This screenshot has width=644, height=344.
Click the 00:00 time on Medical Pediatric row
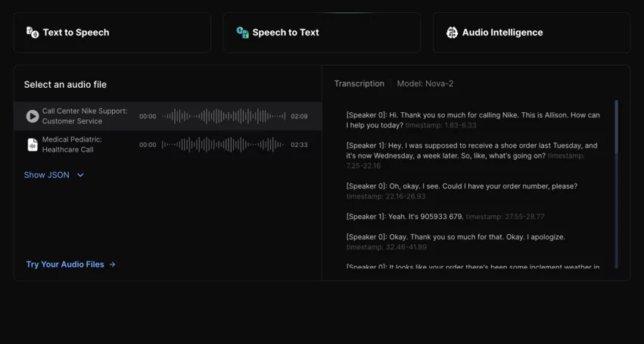(x=148, y=145)
